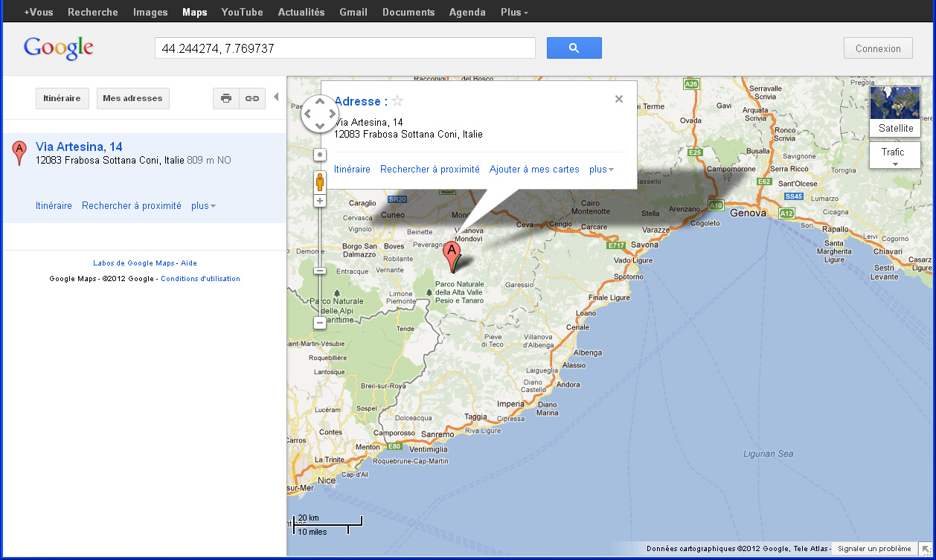Screen dimensions: 936x560
Task: Click Signaler un problème
Action: coord(874,549)
